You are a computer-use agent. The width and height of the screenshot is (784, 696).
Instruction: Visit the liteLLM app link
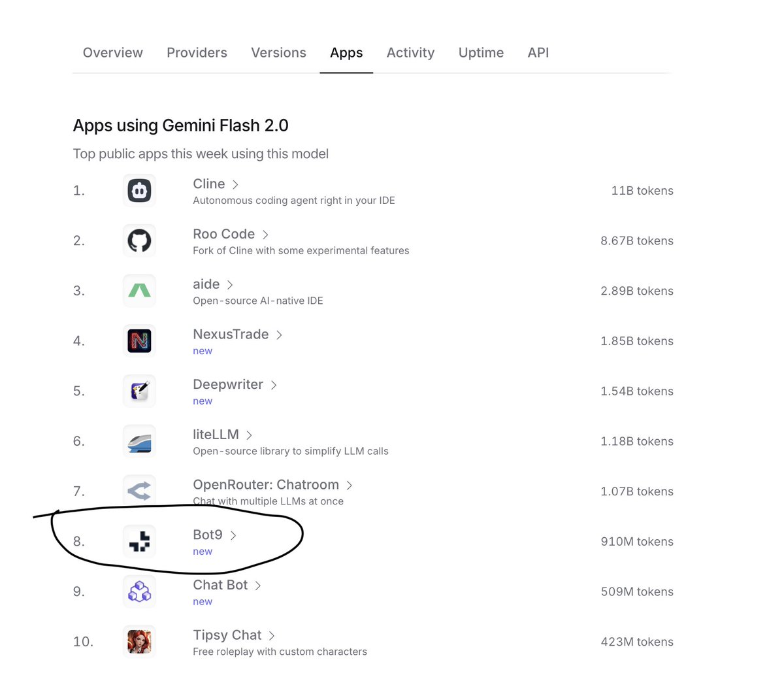click(216, 435)
